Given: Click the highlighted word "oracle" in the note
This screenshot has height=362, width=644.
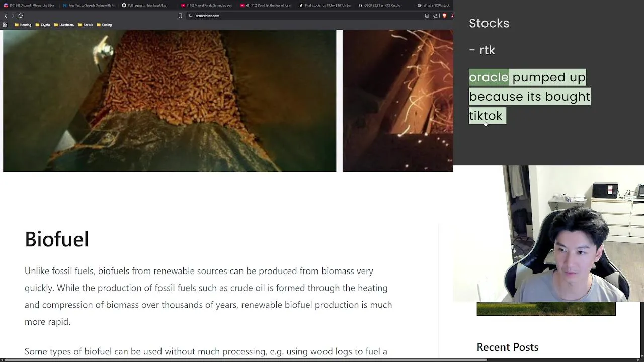Looking at the screenshot, I should coord(489,77).
